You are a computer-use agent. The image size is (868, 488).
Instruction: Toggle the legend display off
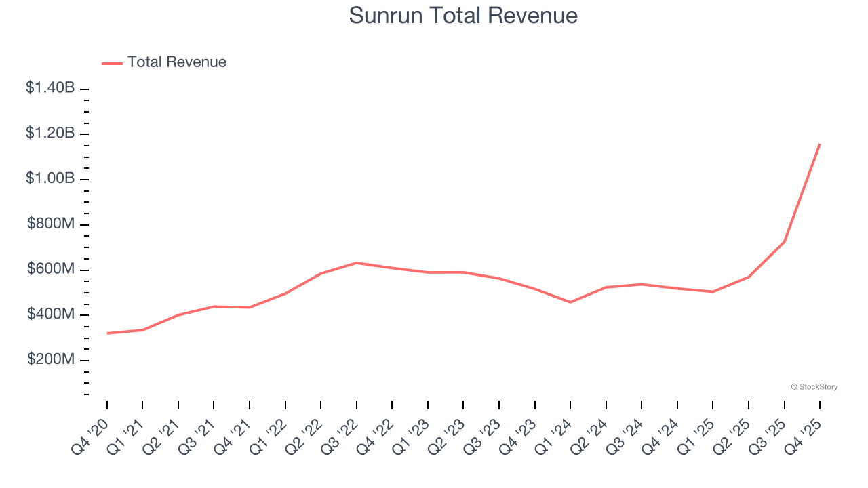click(x=163, y=62)
